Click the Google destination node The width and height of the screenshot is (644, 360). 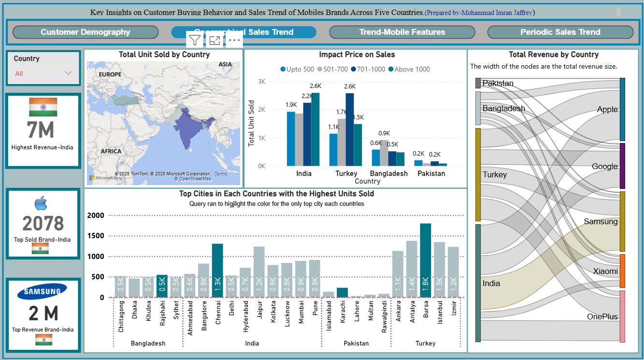click(x=623, y=166)
